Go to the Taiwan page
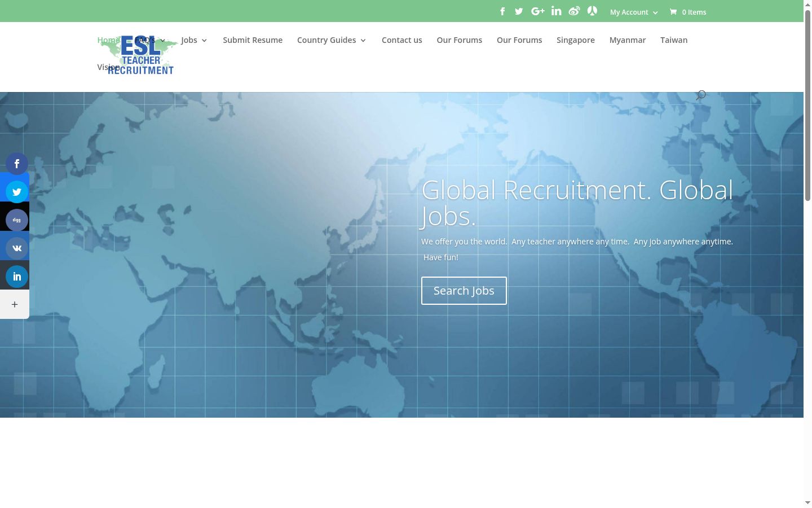The image size is (812, 508). (x=674, y=40)
